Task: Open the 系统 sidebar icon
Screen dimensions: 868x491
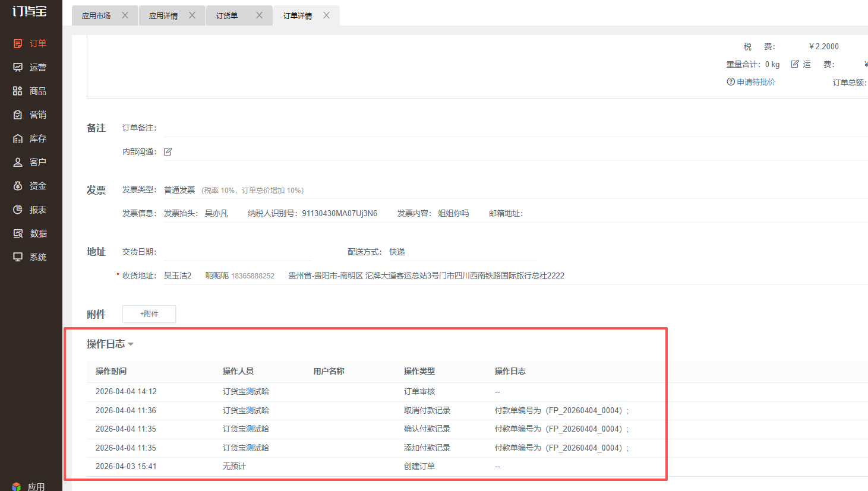Action: tap(18, 257)
